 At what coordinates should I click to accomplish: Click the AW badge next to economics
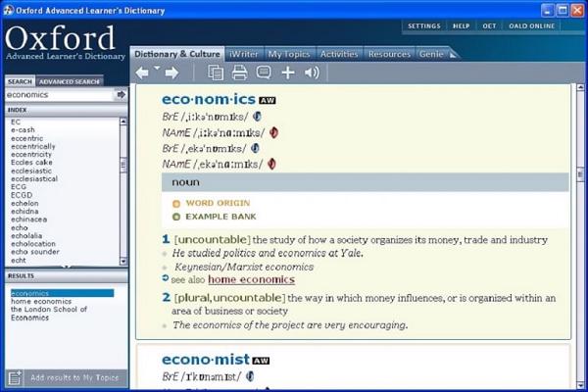click(x=268, y=100)
